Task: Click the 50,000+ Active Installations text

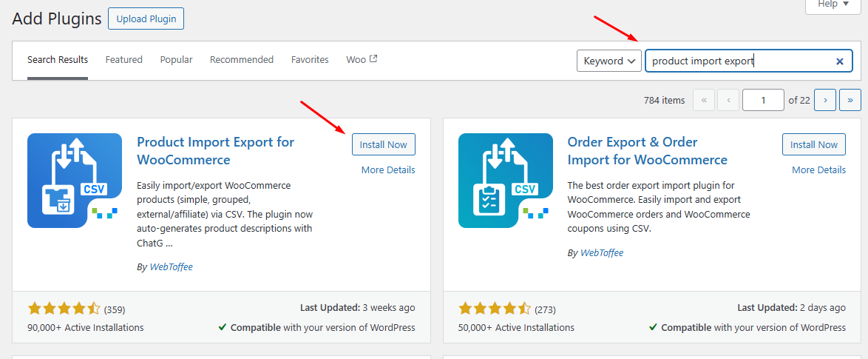Action: click(x=516, y=327)
